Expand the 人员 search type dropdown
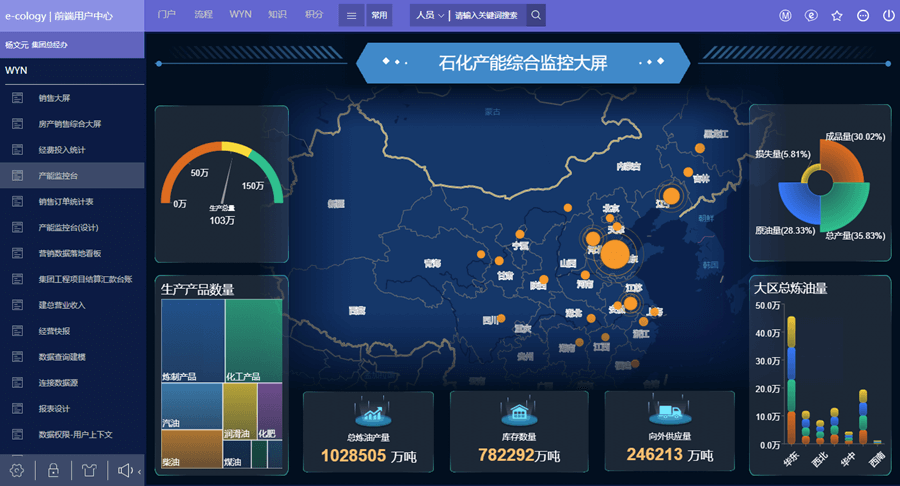This screenshot has width=900, height=486. click(x=430, y=16)
